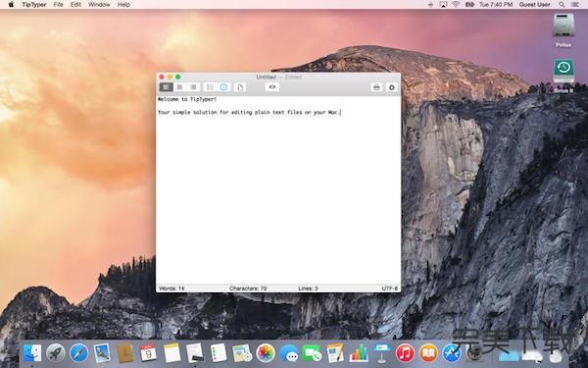This screenshot has width=588, height=368.
Task: Open the File menu
Action: point(58,5)
